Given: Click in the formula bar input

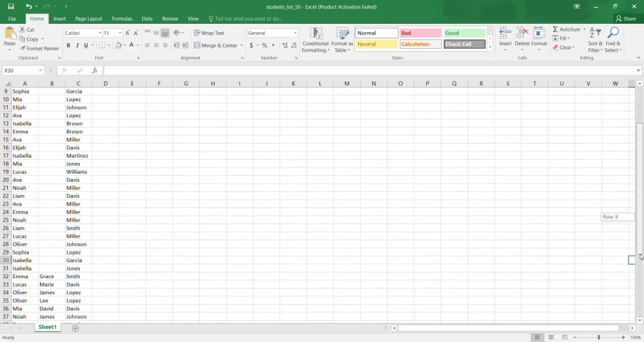Looking at the screenshot, I should pos(370,71).
